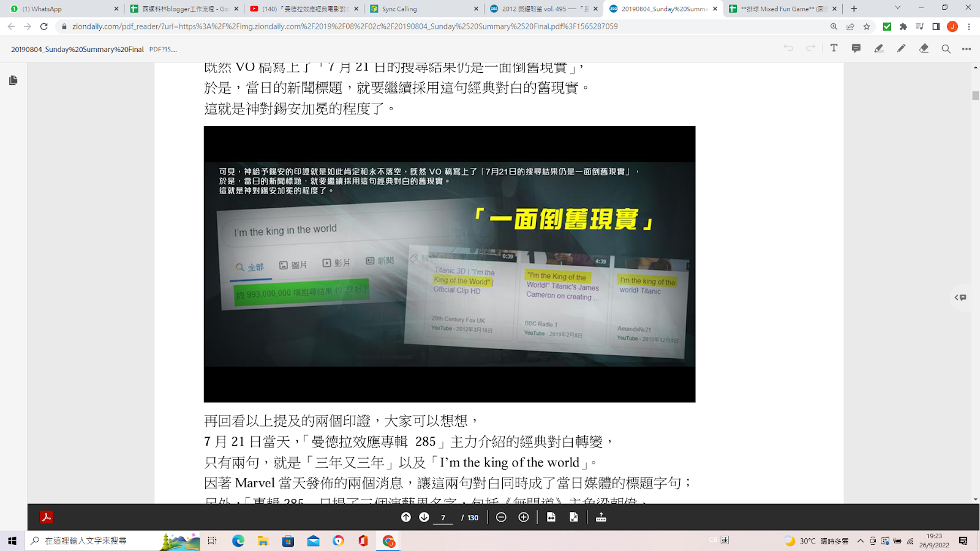
Task: Open Task View on the taskbar
Action: [x=213, y=541]
